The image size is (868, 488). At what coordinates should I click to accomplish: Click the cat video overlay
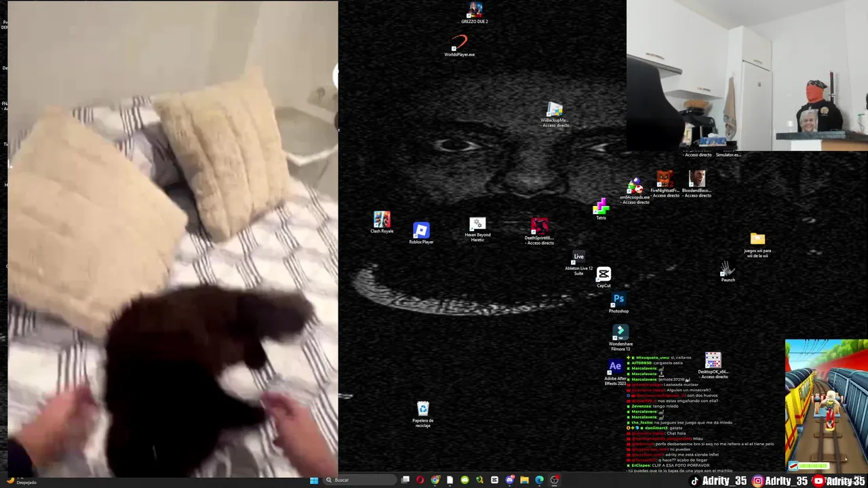(172, 239)
